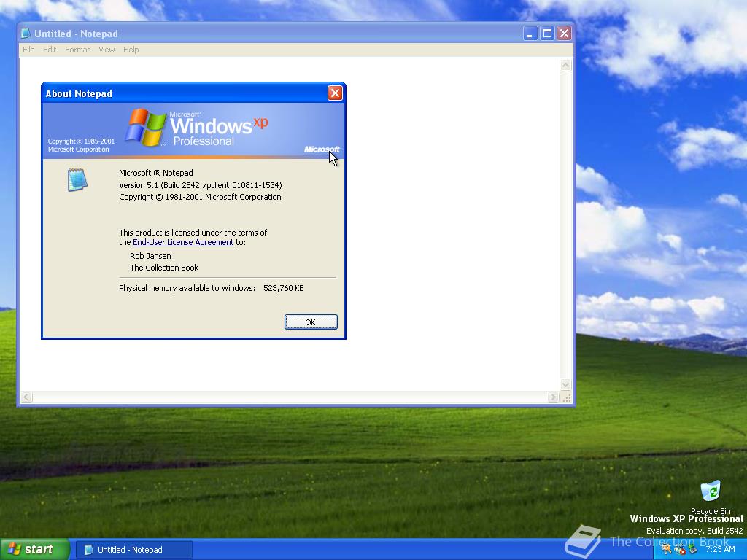This screenshot has height=560, width=747.
Task: Open the Edit menu in Notepad
Action: [x=50, y=50]
